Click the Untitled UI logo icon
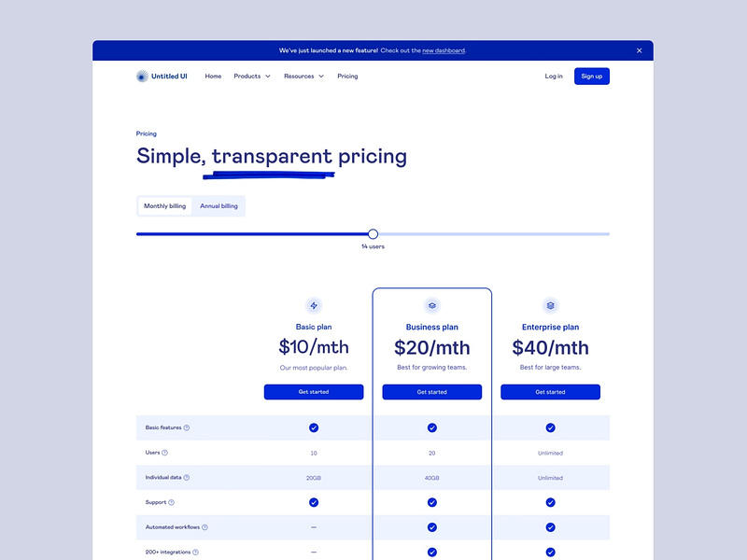The width and height of the screenshot is (747, 560). (x=141, y=76)
